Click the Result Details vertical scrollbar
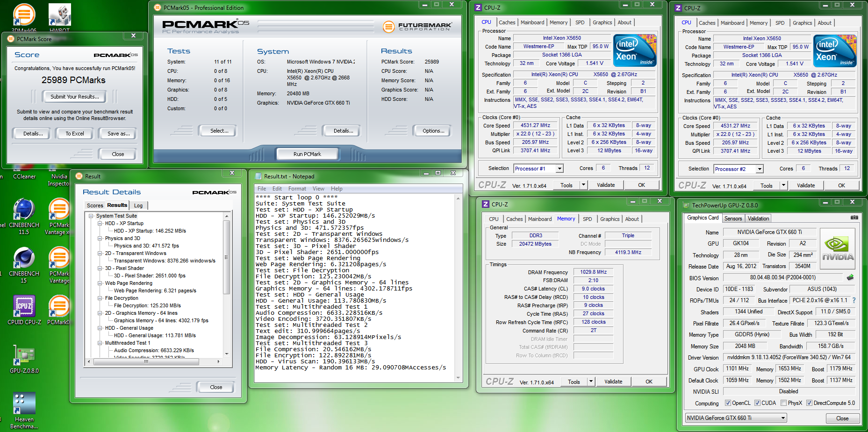868x432 pixels. (227, 285)
